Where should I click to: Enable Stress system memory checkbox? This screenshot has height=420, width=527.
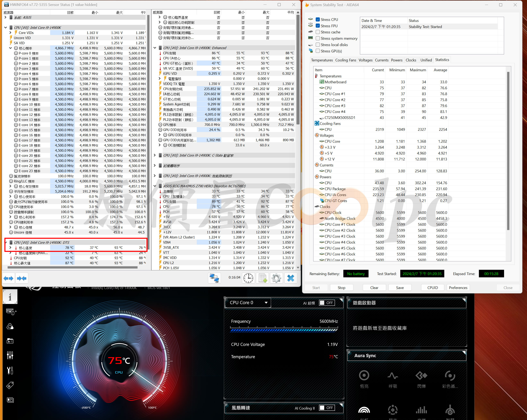click(318, 38)
